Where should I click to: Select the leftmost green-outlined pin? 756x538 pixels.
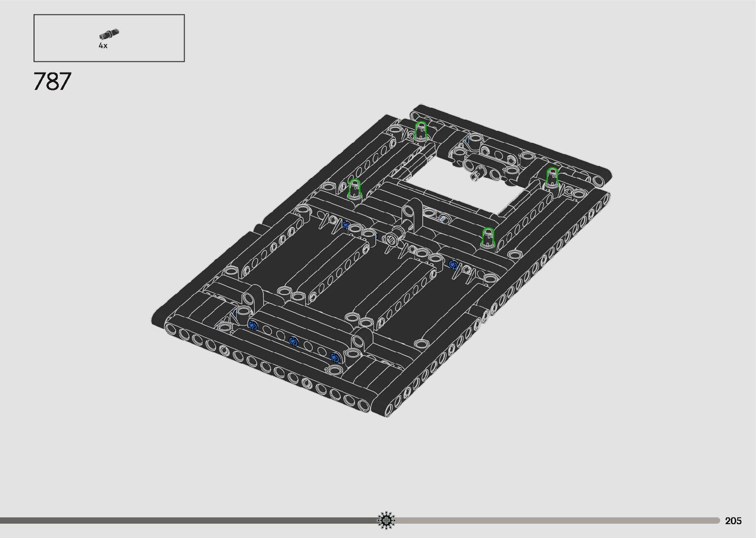[355, 189]
